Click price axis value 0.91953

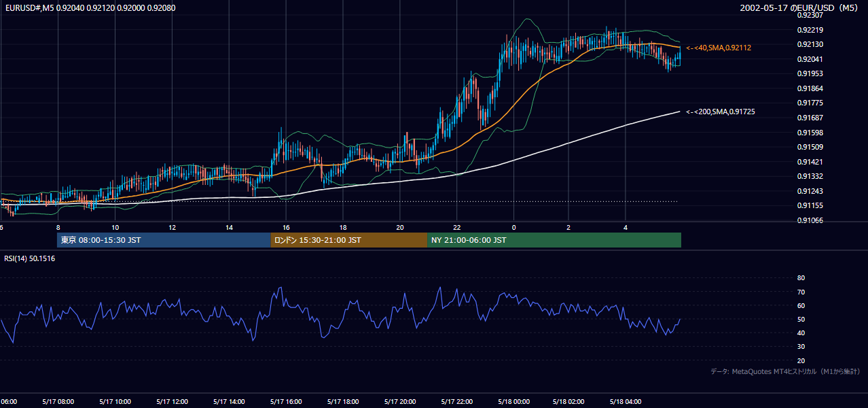[810, 73]
